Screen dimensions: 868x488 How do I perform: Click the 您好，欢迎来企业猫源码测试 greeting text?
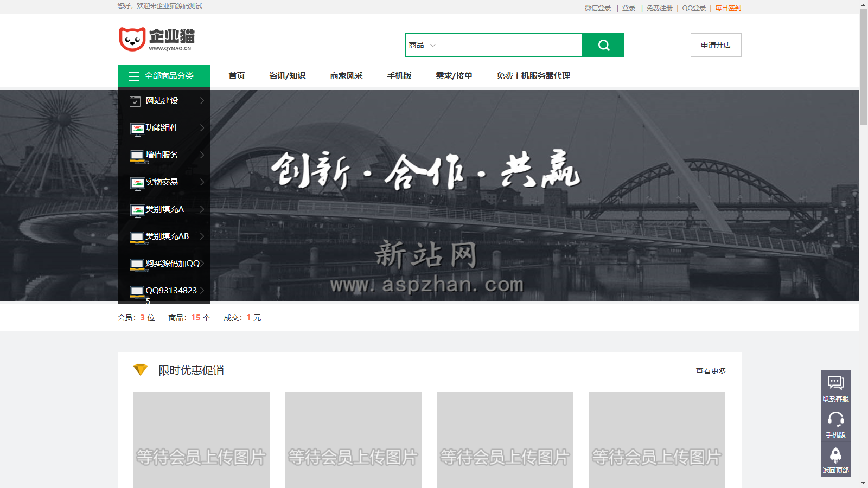tap(160, 6)
